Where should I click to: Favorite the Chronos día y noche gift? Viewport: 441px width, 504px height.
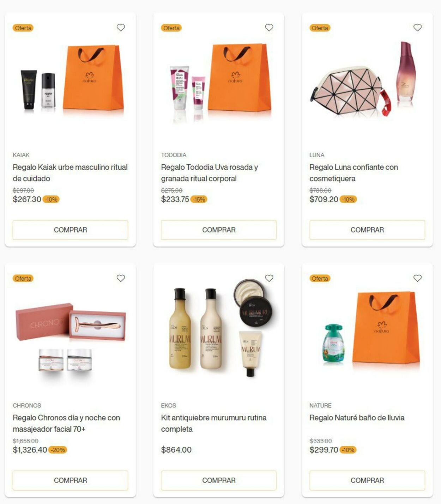tap(121, 278)
